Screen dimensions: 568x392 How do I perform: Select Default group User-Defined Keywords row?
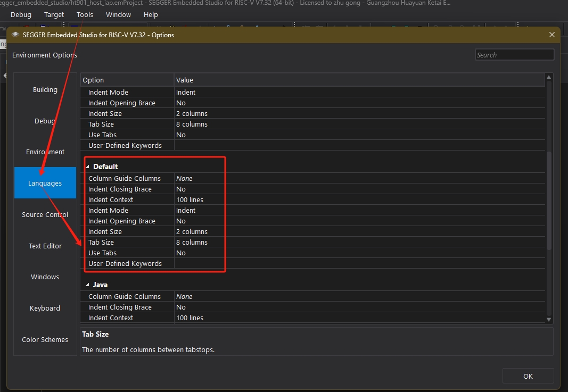coord(313,263)
